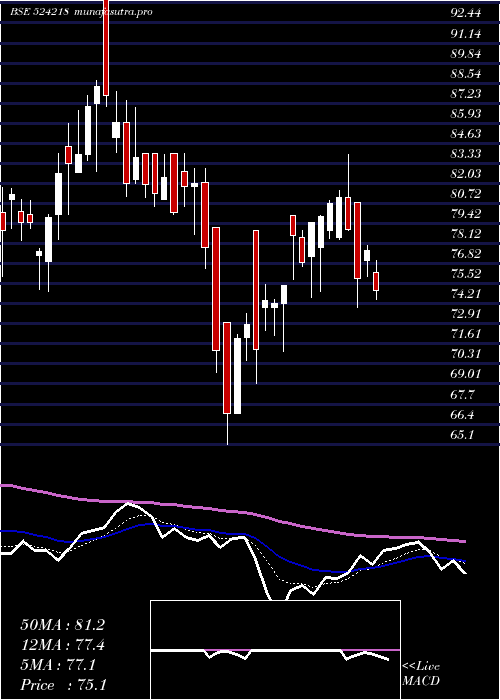Click the 79.42 price axis label

[466, 214]
